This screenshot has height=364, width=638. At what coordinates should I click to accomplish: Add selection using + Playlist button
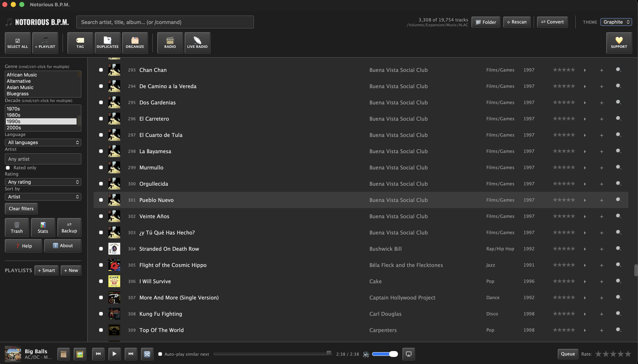click(x=45, y=43)
